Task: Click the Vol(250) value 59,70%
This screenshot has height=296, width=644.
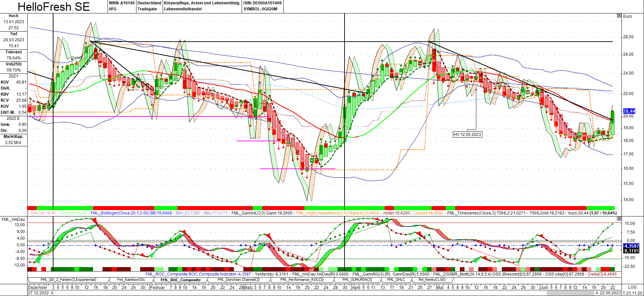Action: [14, 70]
